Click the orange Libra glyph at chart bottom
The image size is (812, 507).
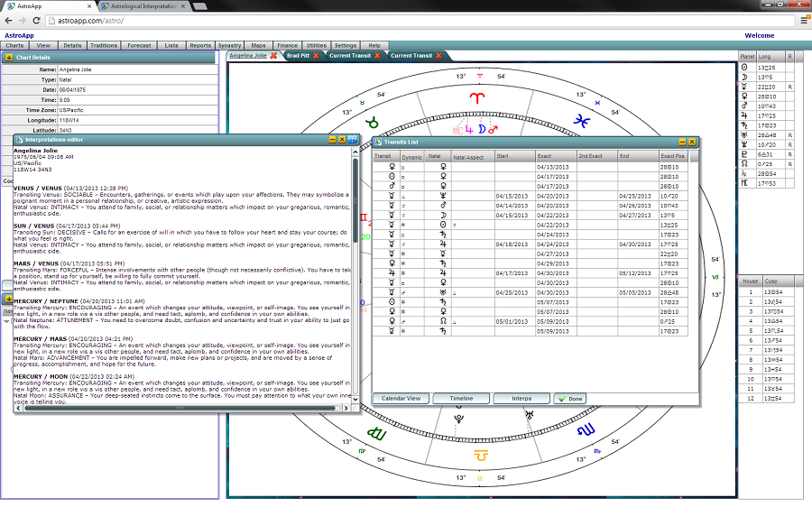(x=480, y=457)
